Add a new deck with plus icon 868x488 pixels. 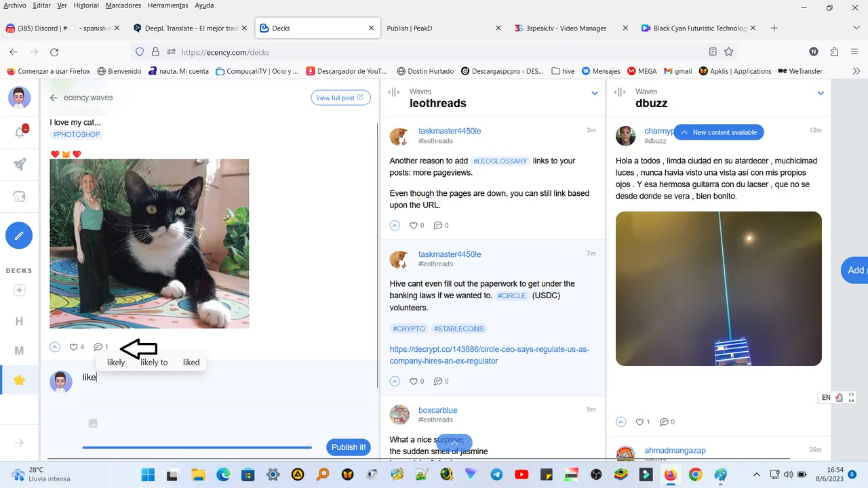click(20, 290)
